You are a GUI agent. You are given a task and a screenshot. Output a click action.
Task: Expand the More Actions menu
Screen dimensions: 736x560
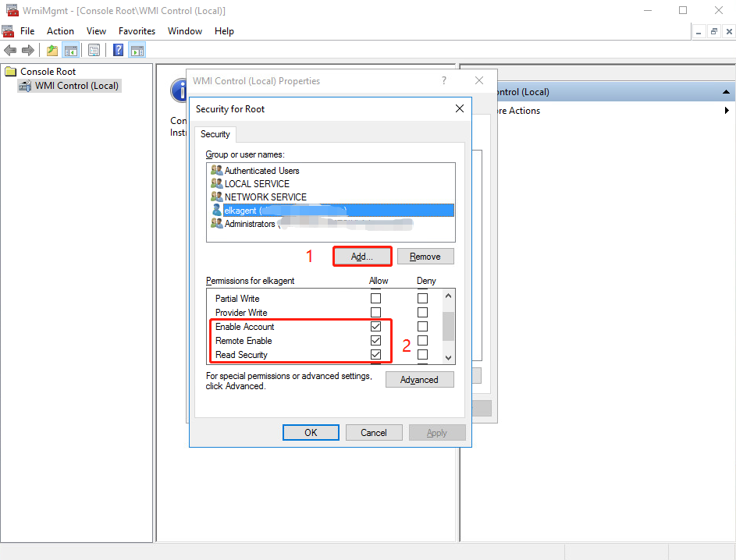point(727,110)
